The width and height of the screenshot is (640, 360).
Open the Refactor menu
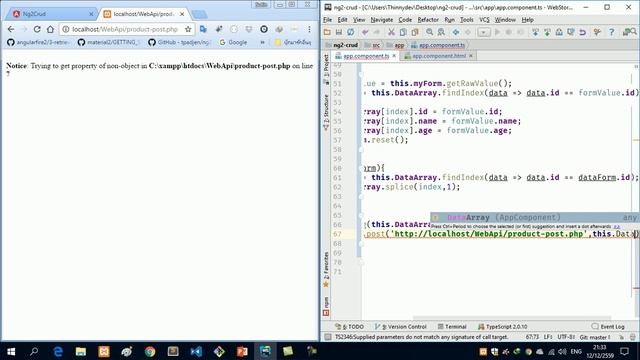[x=428, y=20]
